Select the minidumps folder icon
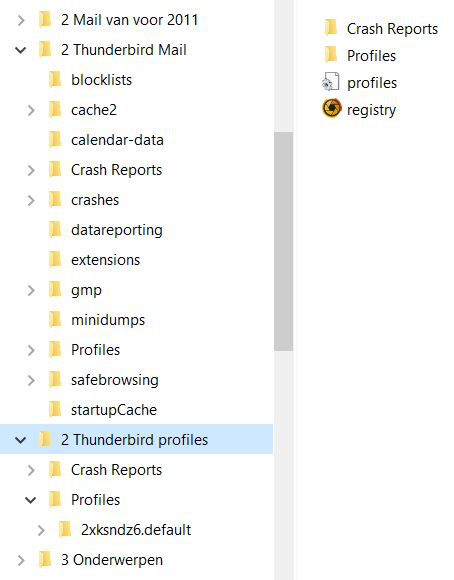Viewport: 454px width, 580px height. 55,319
